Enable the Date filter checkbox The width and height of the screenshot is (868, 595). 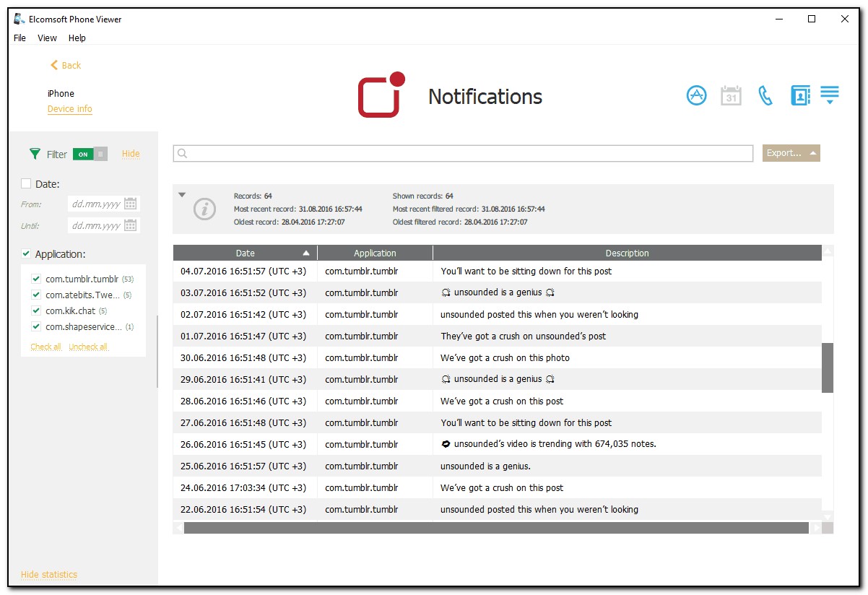[x=27, y=183]
